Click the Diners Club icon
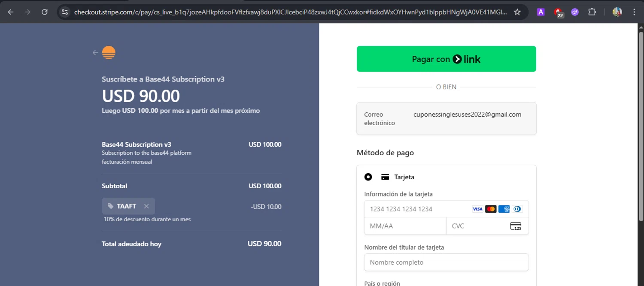The width and height of the screenshot is (644, 286). [517, 209]
